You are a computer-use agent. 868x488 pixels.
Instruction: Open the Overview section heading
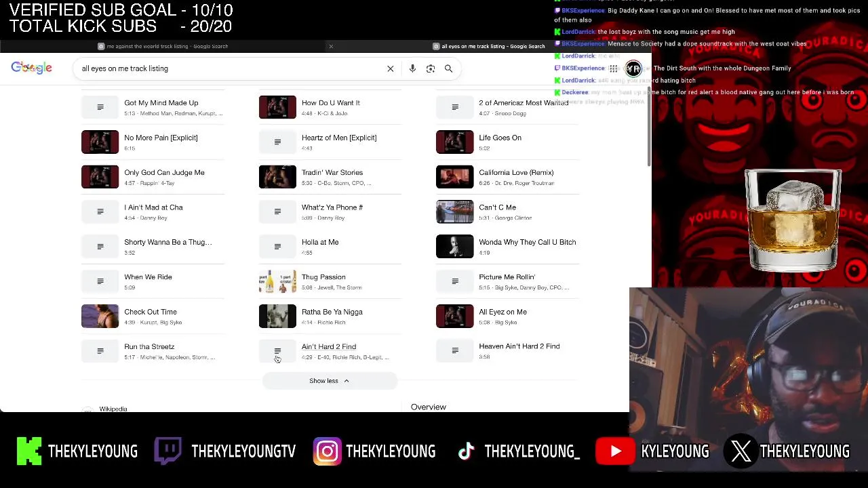pos(429,407)
